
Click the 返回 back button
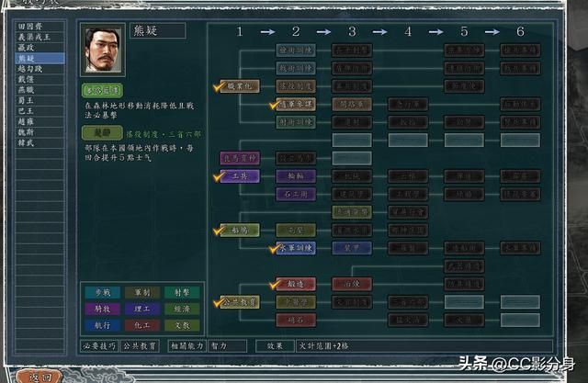[x=40, y=377]
